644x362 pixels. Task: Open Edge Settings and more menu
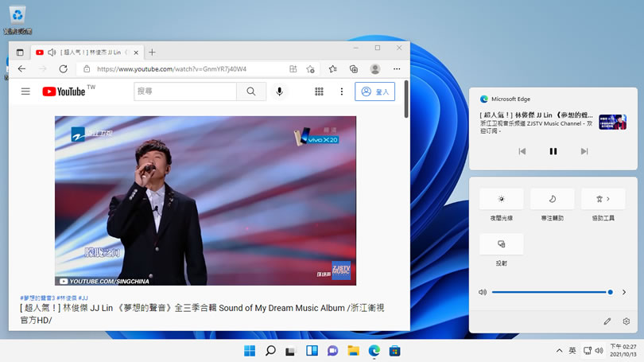tap(397, 69)
